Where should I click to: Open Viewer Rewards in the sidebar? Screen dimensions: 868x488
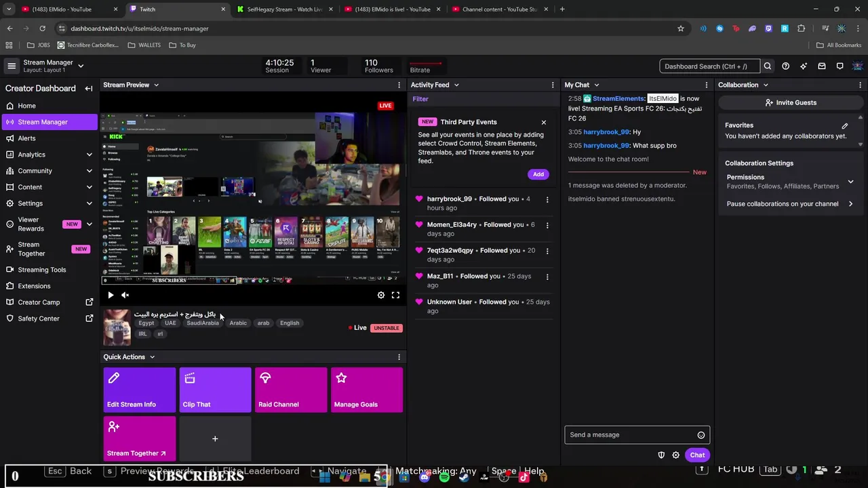pos(49,224)
